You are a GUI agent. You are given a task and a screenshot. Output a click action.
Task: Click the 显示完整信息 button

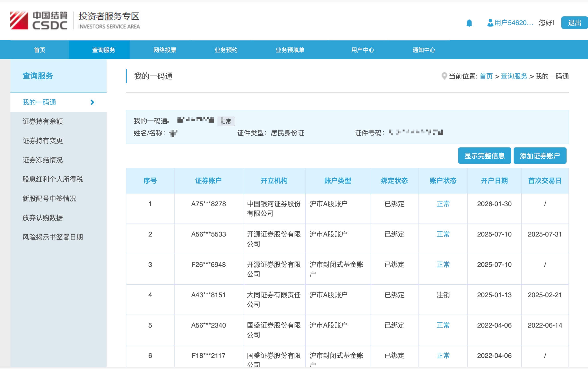tap(484, 155)
